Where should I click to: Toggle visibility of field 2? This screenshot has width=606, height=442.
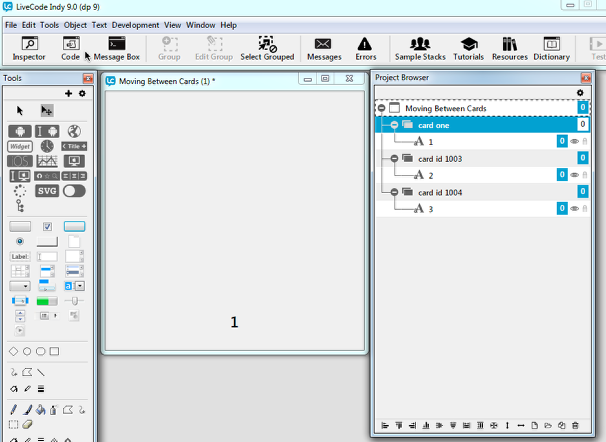tap(575, 175)
